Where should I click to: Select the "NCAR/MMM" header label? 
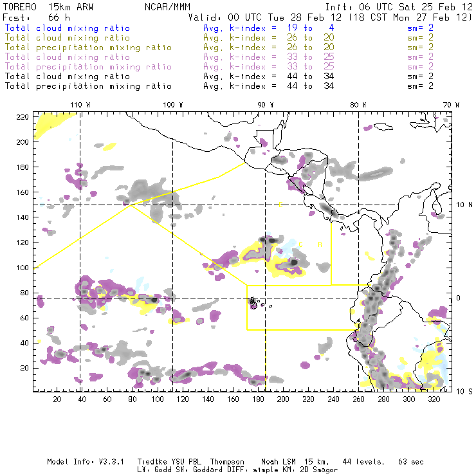click(167, 7)
